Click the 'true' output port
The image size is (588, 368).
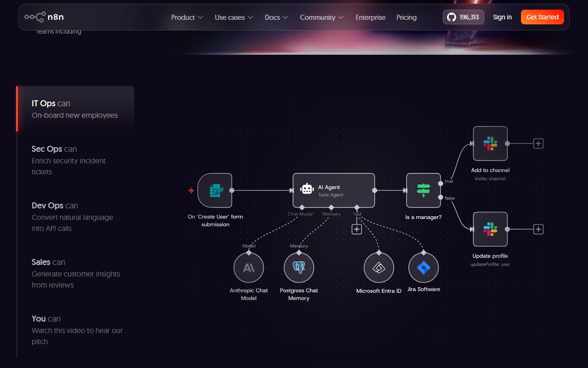(x=441, y=183)
